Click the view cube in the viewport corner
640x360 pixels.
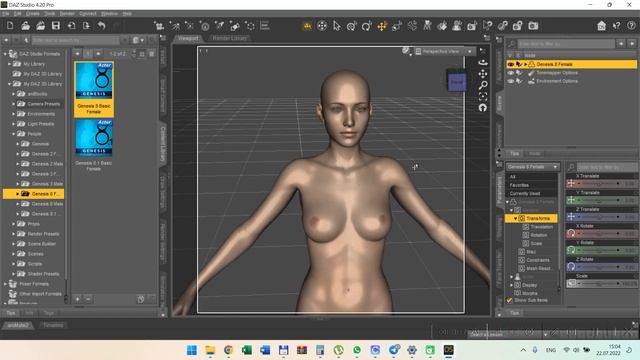pyautogui.click(x=457, y=82)
